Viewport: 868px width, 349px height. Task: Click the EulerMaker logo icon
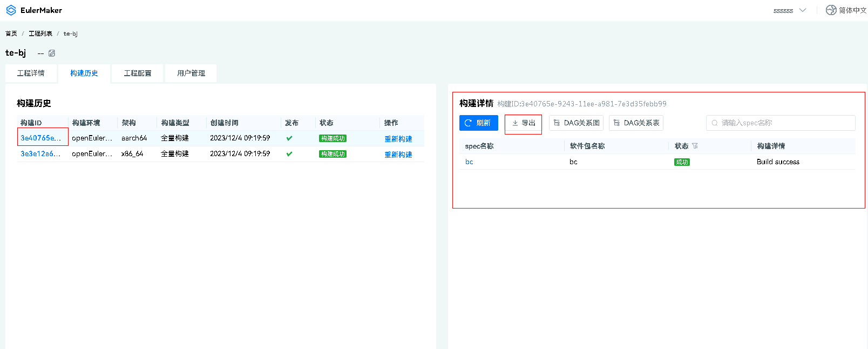click(11, 10)
